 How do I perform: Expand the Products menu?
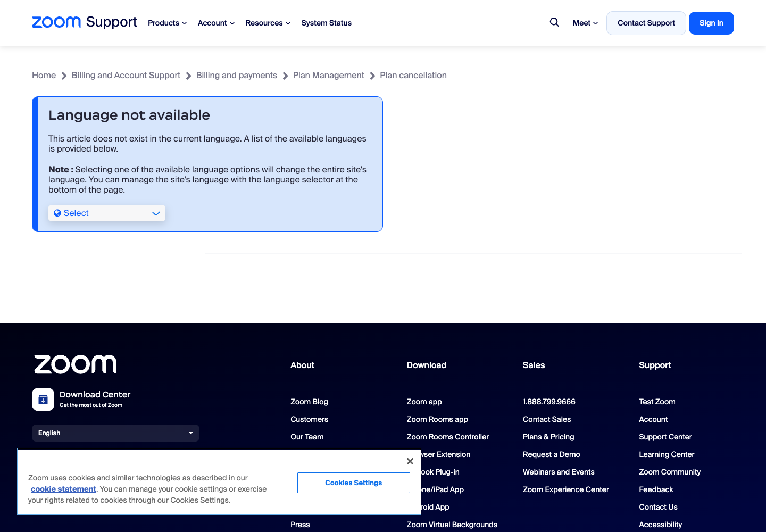(168, 23)
